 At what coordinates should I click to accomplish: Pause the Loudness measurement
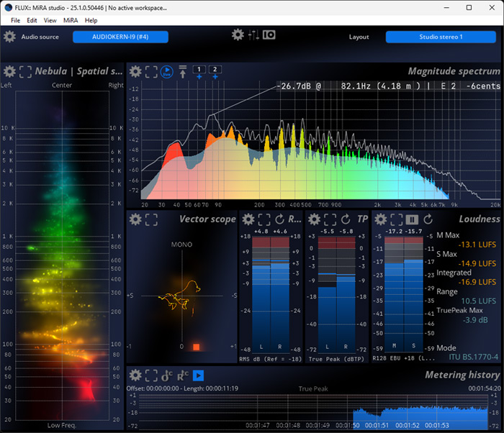(412, 219)
